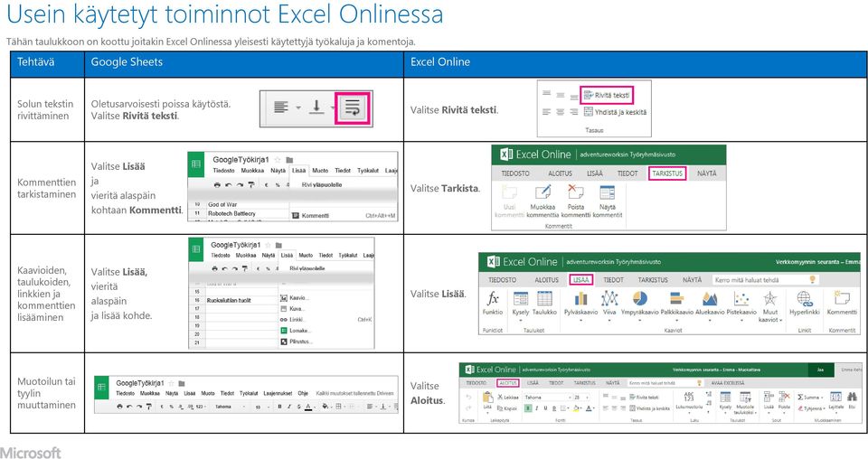Toggle Bold in the bottom Google Sheets toolbar

tap(279, 407)
